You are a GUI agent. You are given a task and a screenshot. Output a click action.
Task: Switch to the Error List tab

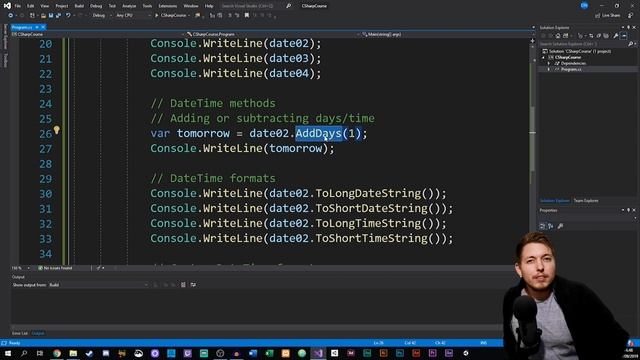tap(20, 333)
